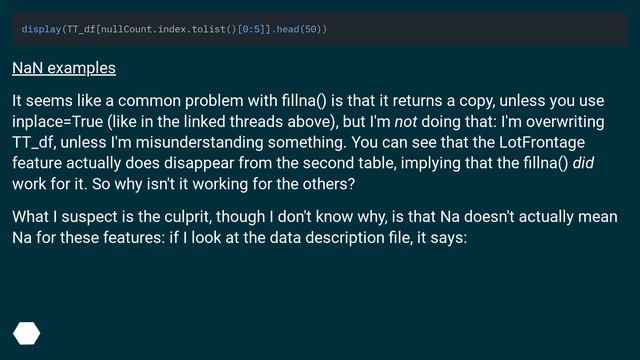Click the display keyword in the code block

click(41, 29)
